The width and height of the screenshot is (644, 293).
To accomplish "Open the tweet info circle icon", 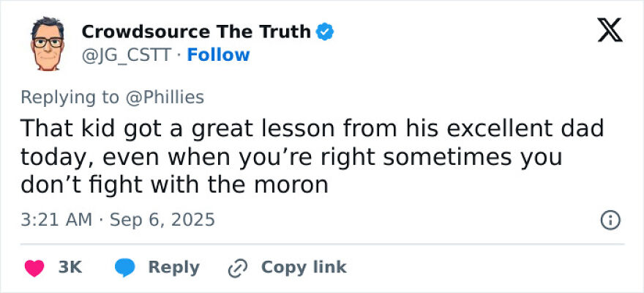I will click(x=610, y=219).
